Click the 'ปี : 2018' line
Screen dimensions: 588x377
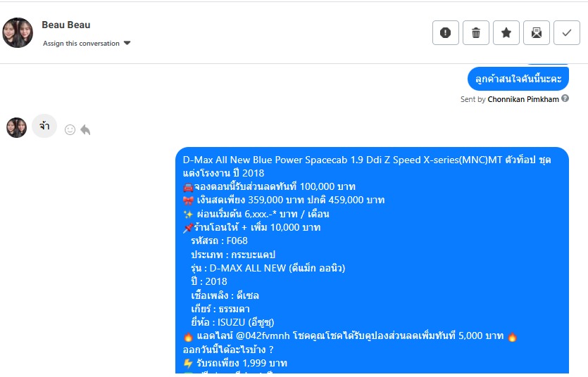[x=209, y=281]
